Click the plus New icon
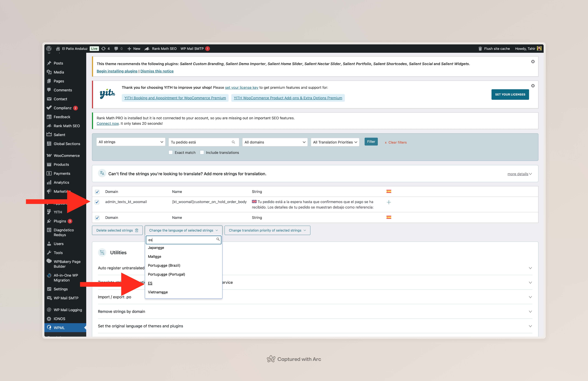588x381 pixels. click(x=129, y=49)
